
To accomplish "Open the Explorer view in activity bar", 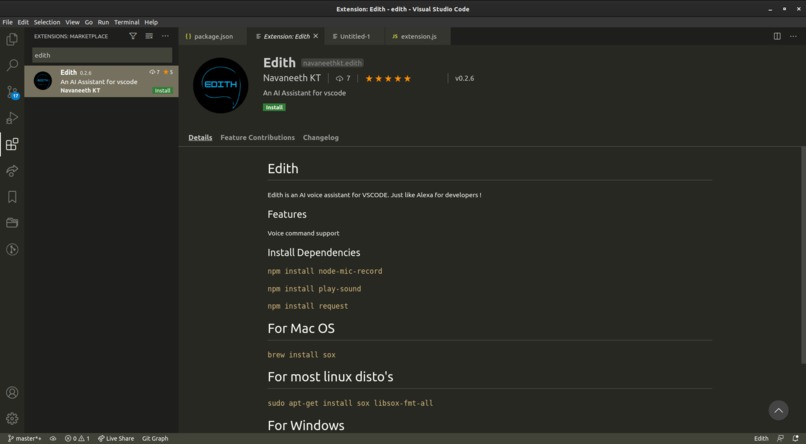I will [x=12, y=39].
